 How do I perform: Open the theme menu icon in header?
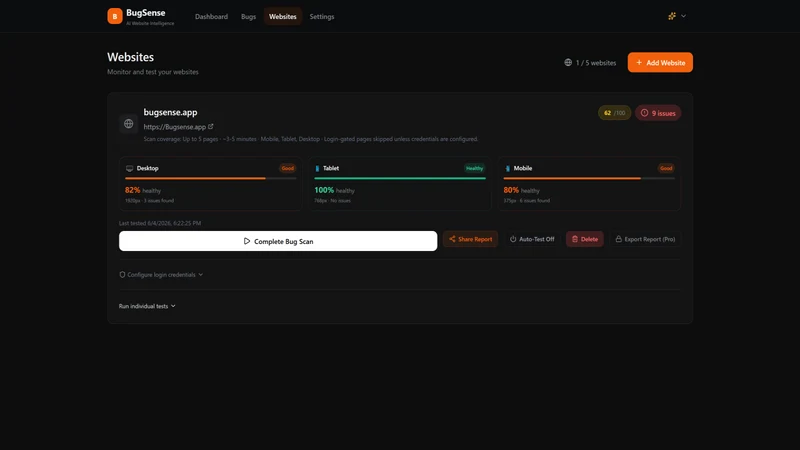pyautogui.click(x=672, y=16)
